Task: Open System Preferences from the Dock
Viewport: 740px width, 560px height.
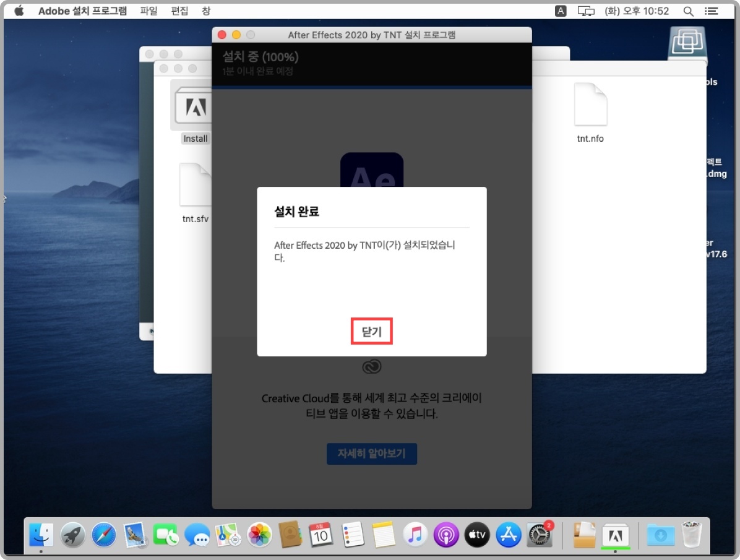Action: 540,534
